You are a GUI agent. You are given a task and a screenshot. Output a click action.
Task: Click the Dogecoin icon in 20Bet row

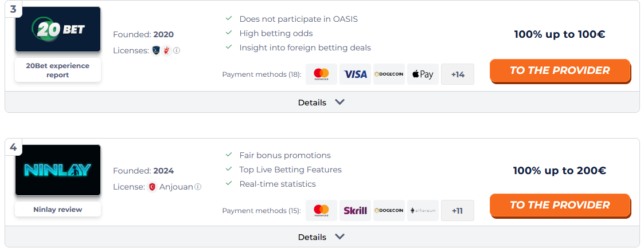tap(389, 74)
